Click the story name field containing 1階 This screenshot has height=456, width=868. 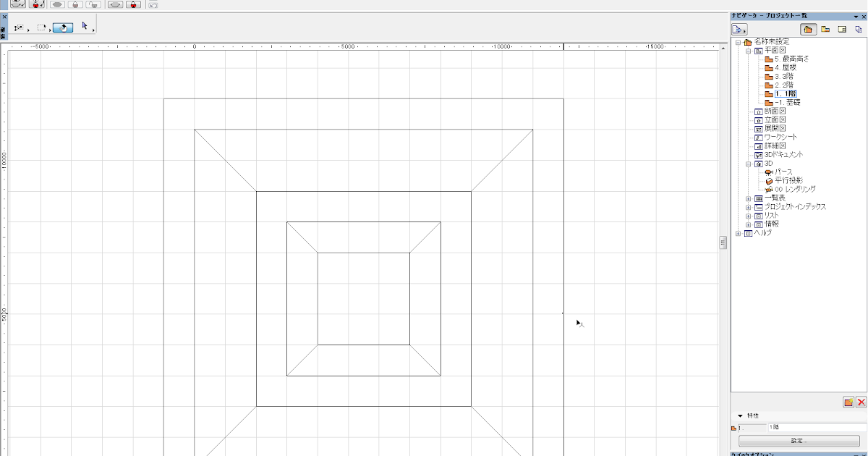coord(816,428)
